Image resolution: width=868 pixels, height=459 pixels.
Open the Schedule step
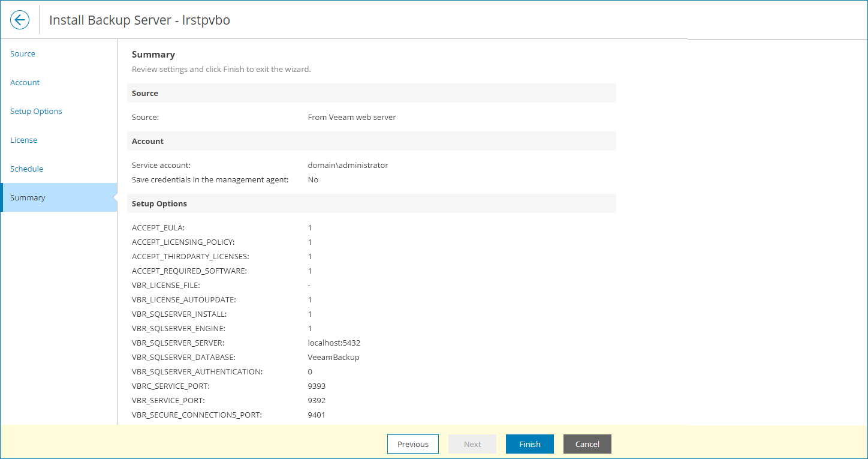[26, 169]
